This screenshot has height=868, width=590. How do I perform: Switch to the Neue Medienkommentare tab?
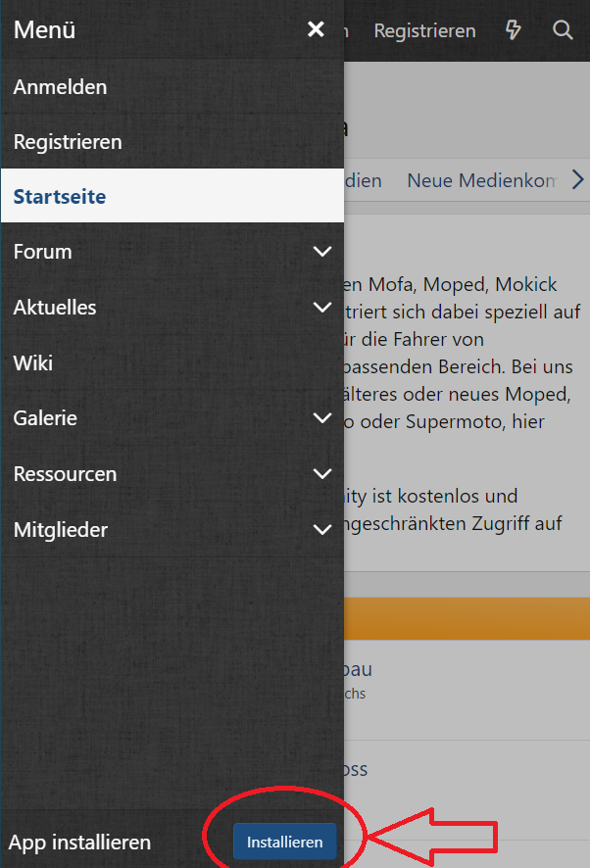point(481,180)
